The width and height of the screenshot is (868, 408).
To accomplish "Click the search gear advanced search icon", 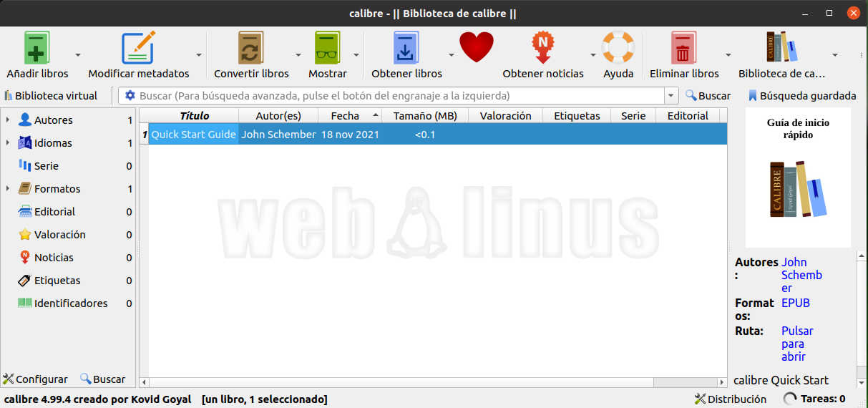I will tap(130, 95).
